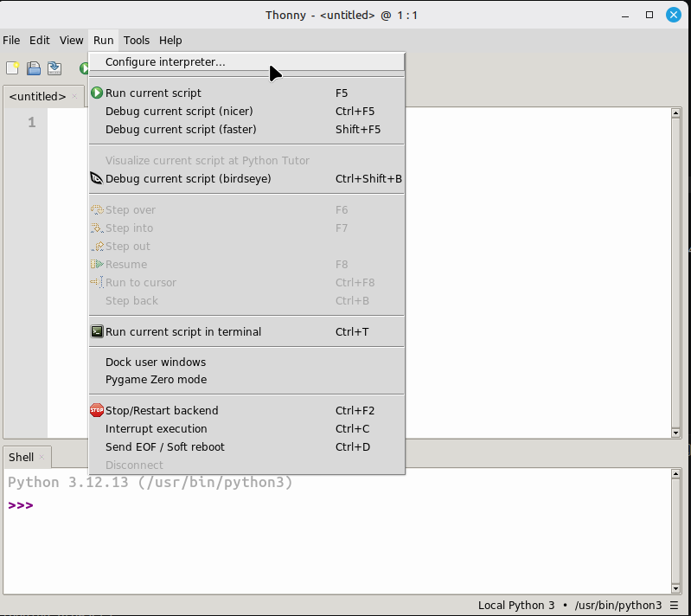This screenshot has height=616, width=691.
Task: Choose Interrupt execution
Action: (246, 428)
